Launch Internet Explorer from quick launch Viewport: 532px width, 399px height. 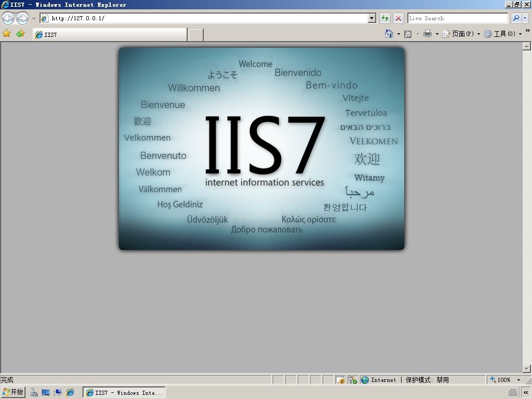point(70,393)
